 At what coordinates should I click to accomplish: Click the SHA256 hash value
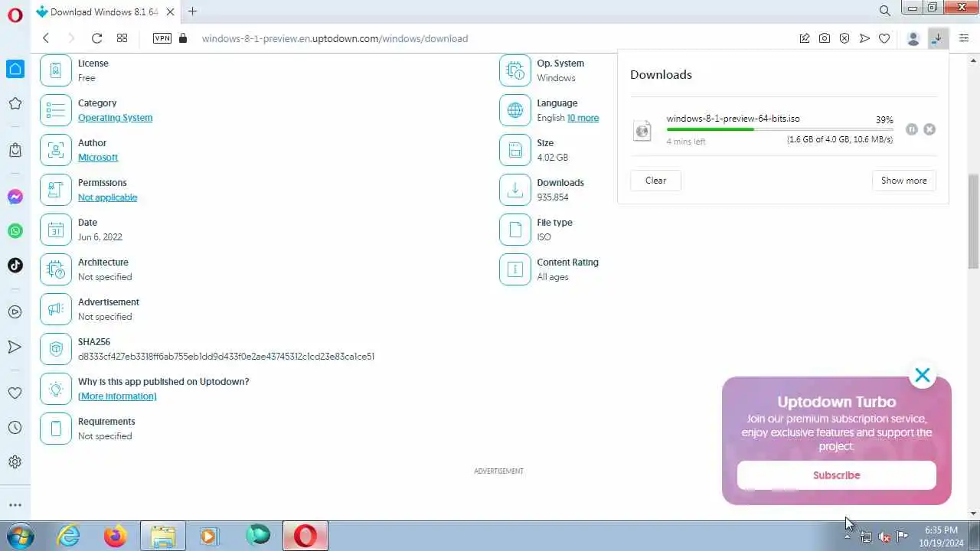click(x=226, y=357)
